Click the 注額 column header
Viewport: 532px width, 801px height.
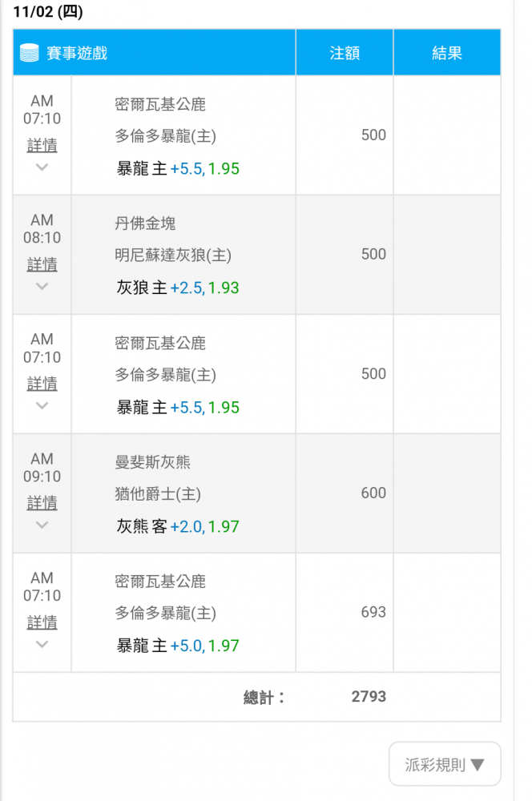click(345, 53)
